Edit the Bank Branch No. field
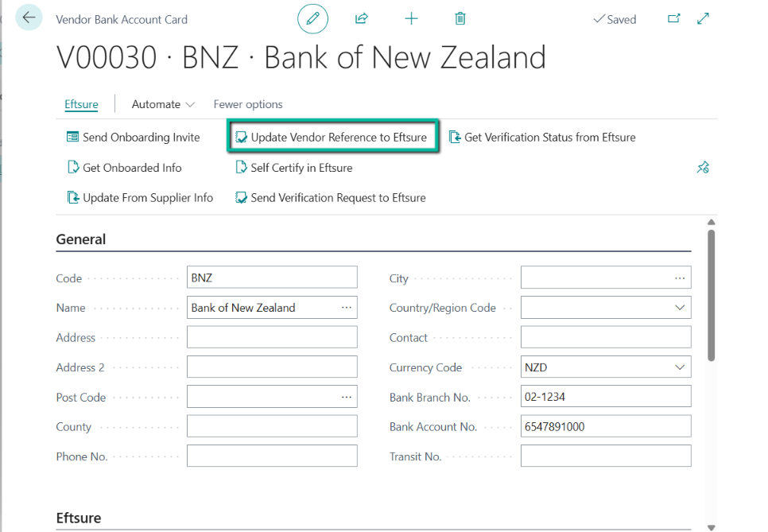The height and width of the screenshot is (532, 768). 606,397
